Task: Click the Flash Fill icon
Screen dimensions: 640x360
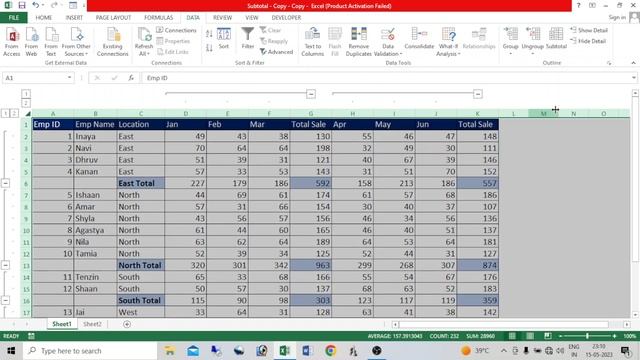Action: pos(335,42)
